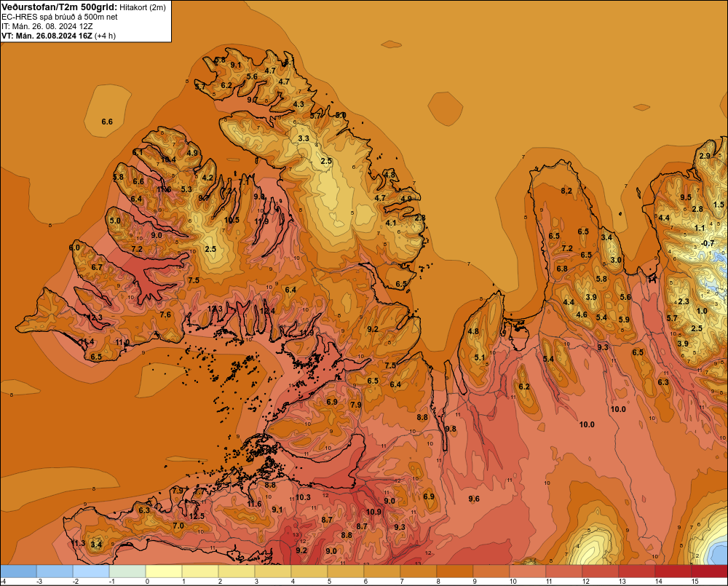
Task: Select the 6.1 temperature value
Action: pos(138,152)
